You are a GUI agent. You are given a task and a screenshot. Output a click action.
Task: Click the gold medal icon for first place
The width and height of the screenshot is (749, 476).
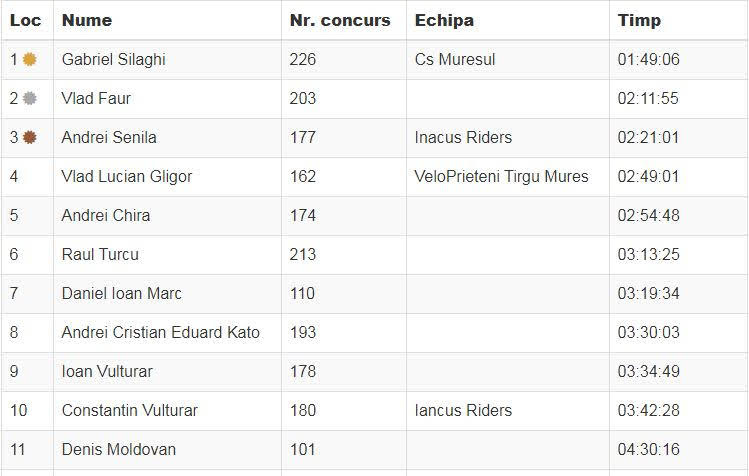click(x=30, y=59)
